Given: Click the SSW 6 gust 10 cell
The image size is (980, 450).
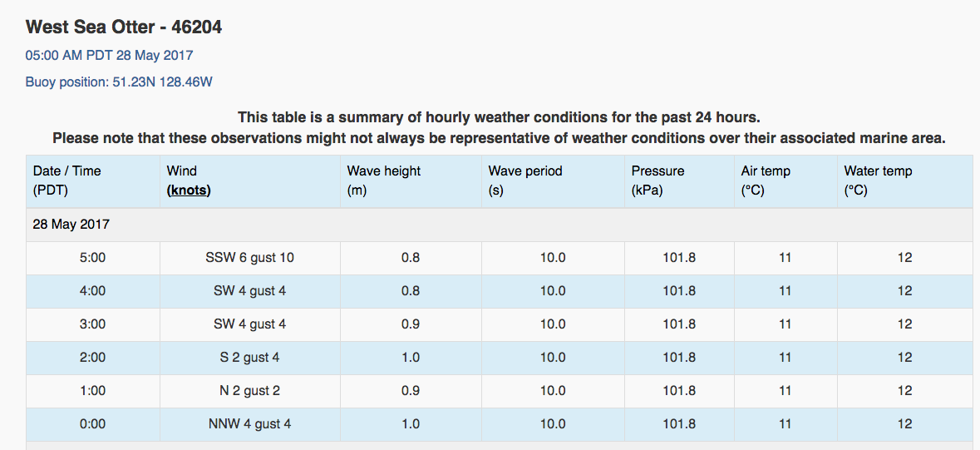Looking at the screenshot, I should (250, 258).
